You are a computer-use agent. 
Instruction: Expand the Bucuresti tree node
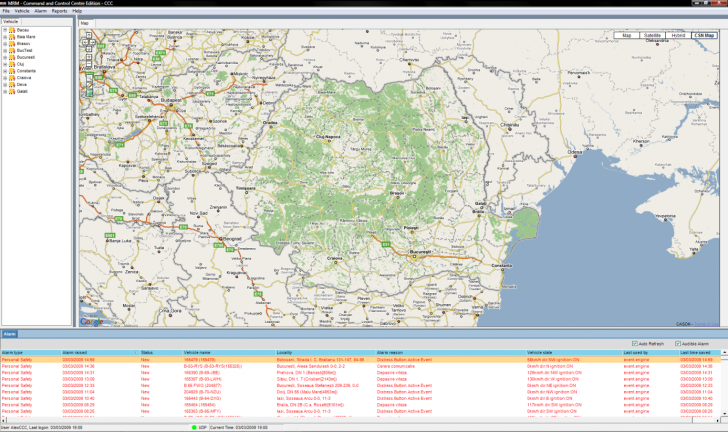[x=5, y=57]
